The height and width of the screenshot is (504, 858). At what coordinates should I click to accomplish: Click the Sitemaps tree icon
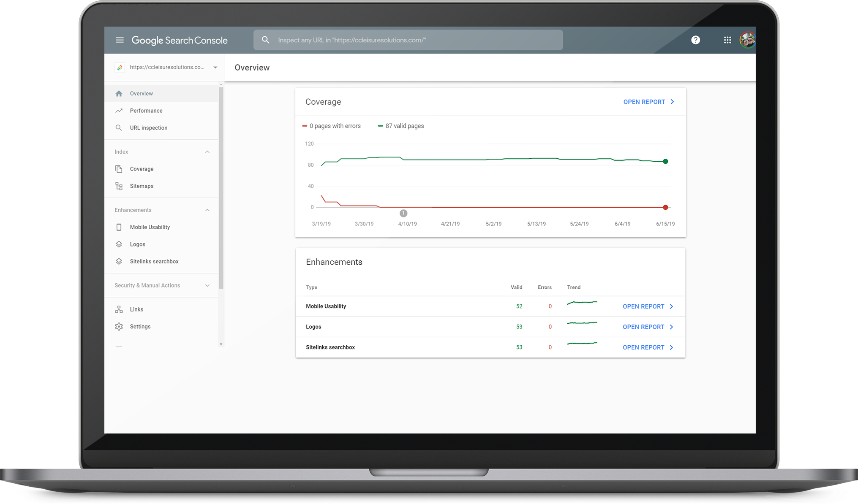[x=119, y=186]
